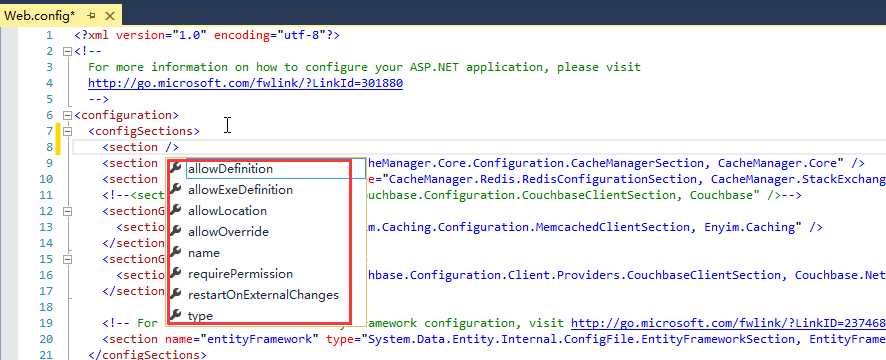Collapse the sectionGroup at line 12
Image resolution: width=886 pixels, height=360 pixels.
tap(67, 211)
